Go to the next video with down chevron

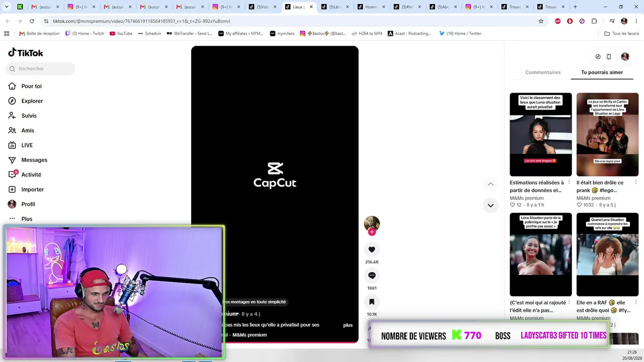491,205
